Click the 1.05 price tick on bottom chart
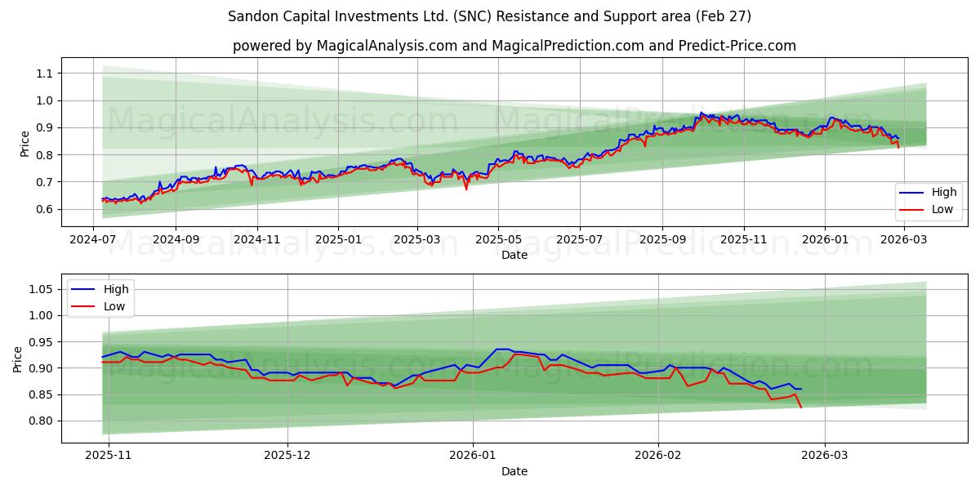This screenshot has height=490, width=980. (42, 289)
